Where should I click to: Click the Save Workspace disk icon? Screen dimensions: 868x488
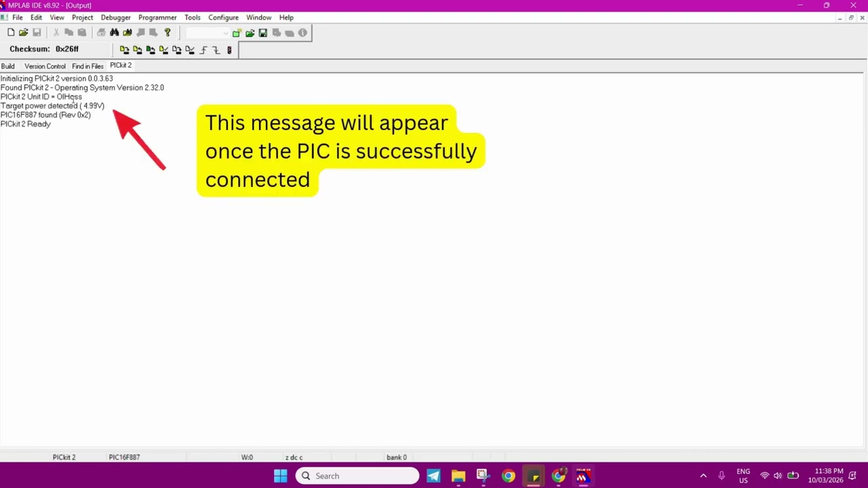263,33
